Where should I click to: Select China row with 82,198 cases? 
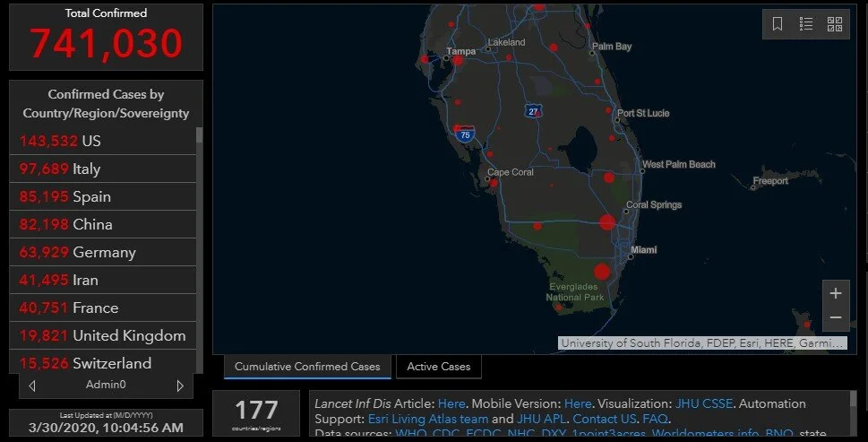tap(103, 224)
